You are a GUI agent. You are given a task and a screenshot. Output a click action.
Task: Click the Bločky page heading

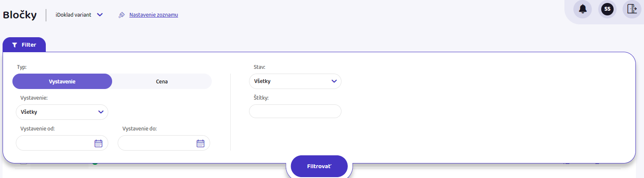tap(20, 15)
